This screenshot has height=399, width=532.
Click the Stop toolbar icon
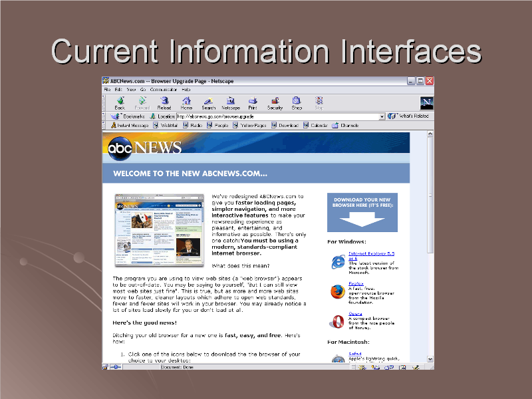coord(319,103)
